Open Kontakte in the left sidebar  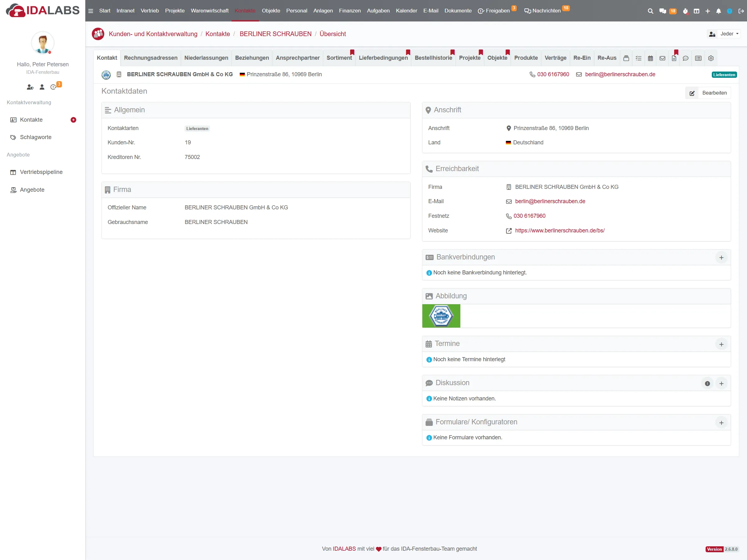pyautogui.click(x=31, y=120)
